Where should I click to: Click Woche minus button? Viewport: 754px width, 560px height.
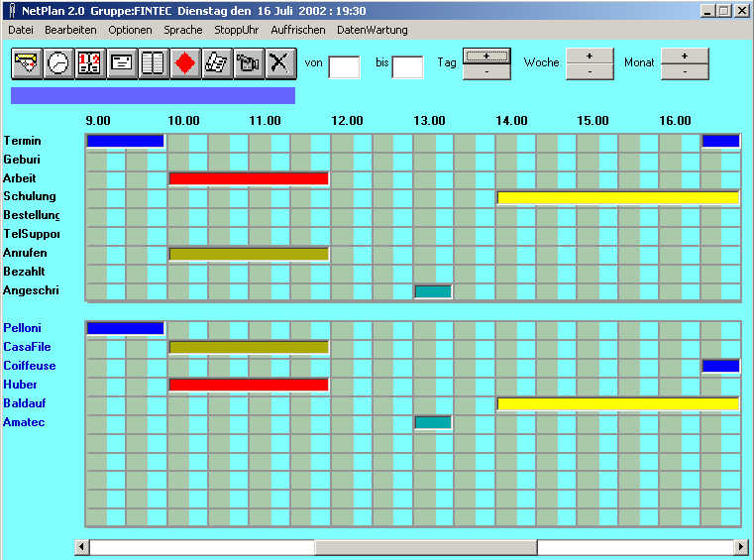pyautogui.click(x=590, y=71)
